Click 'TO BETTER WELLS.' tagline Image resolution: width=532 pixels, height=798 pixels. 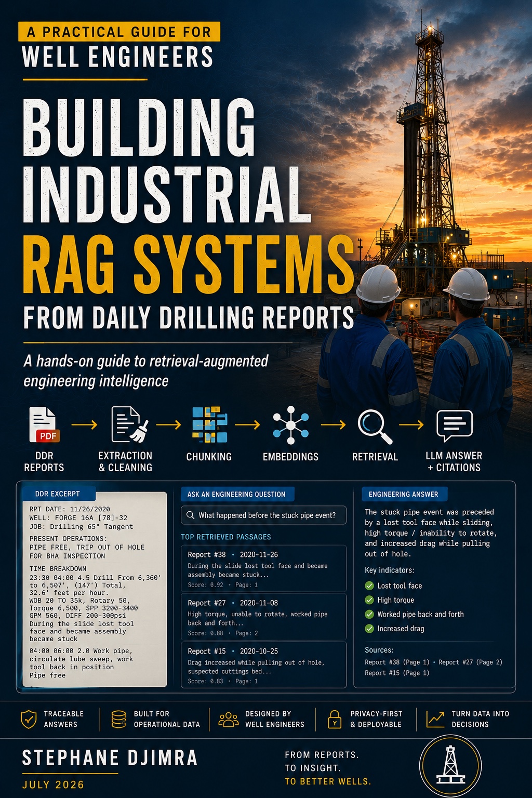tap(328, 781)
